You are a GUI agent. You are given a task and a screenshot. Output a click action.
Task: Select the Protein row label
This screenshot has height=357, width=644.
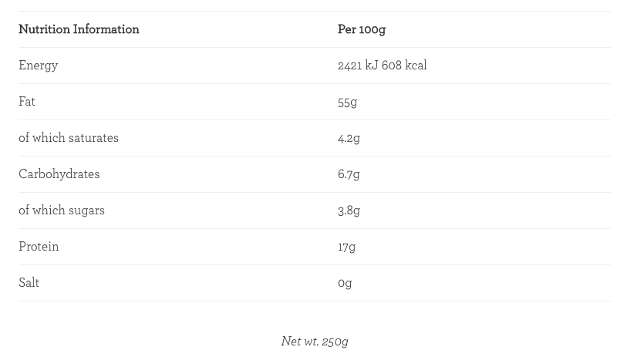pos(39,247)
